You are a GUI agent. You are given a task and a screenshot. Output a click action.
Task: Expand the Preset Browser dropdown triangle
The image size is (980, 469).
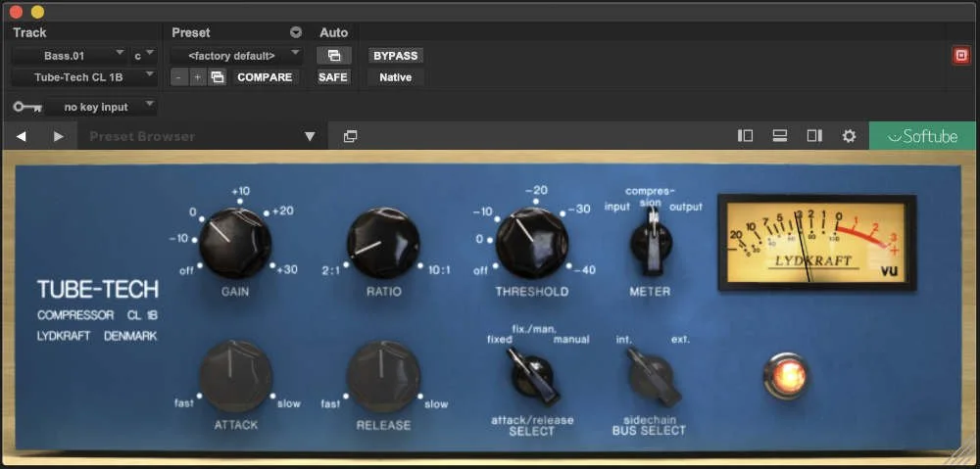pos(310,136)
